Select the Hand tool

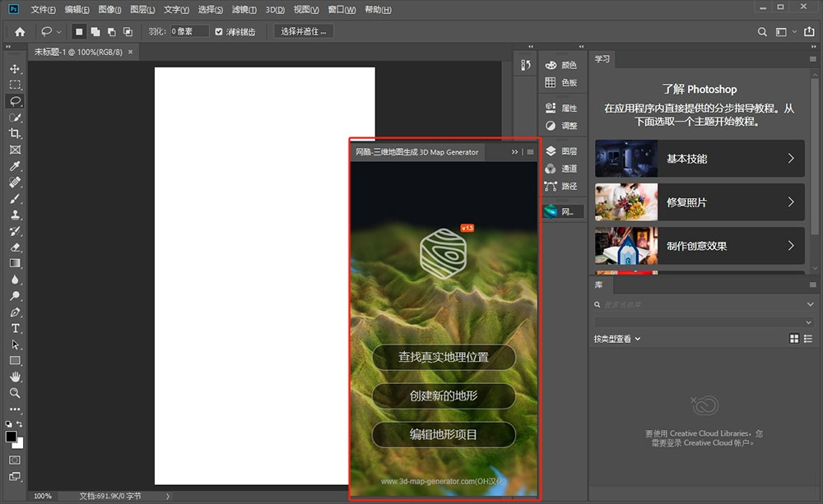tap(15, 377)
